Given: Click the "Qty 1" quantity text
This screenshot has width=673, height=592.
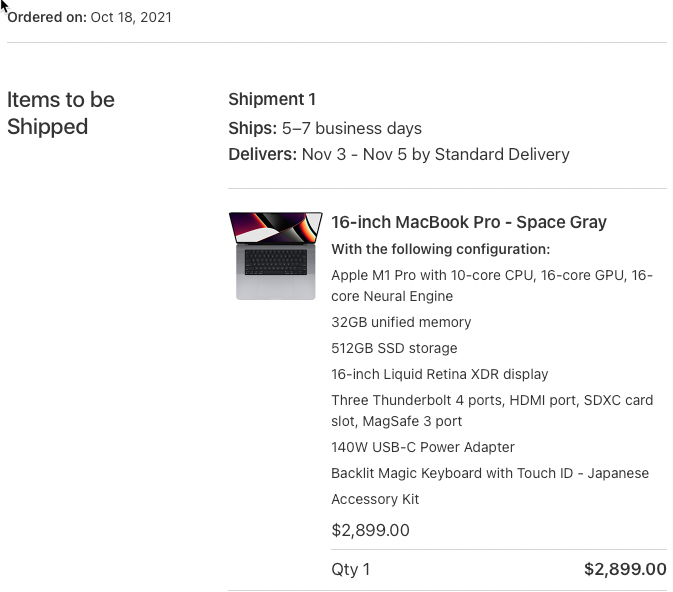Looking at the screenshot, I should [x=350, y=569].
